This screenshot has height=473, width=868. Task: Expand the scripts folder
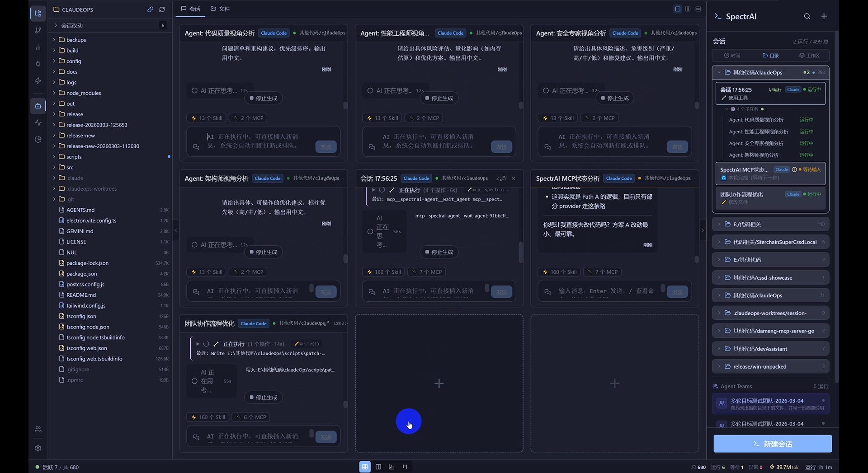[74, 157]
